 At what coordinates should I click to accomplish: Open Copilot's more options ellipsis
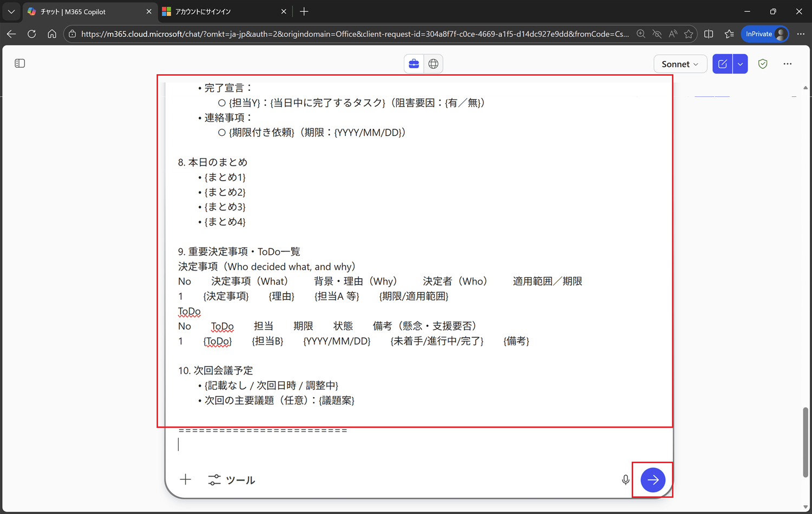[788, 63]
